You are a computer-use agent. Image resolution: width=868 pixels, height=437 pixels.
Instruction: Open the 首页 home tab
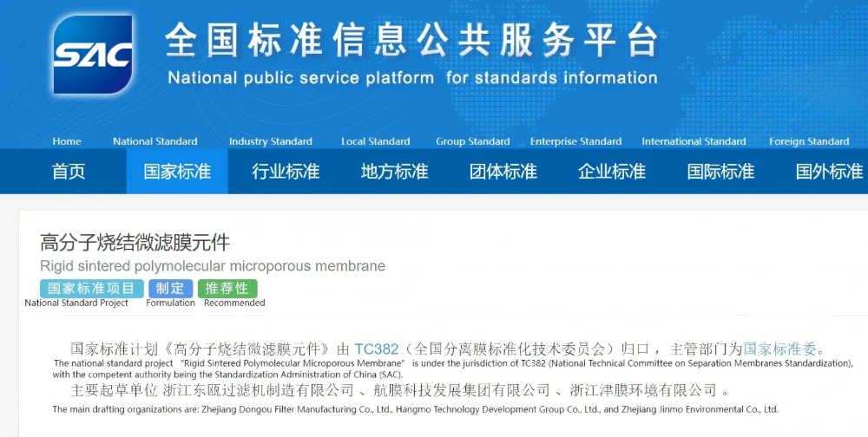pos(69,172)
